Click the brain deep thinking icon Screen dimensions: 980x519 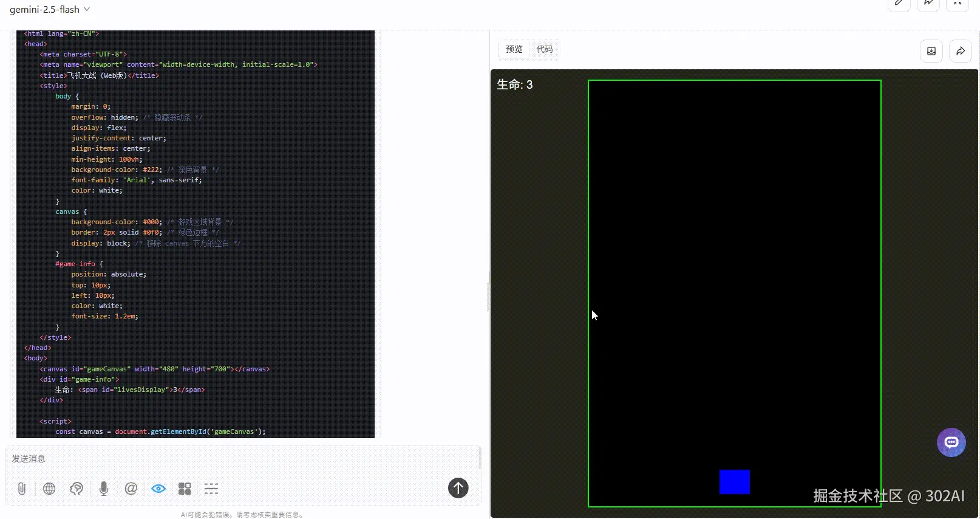pyautogui.click(x=77, y=489)
